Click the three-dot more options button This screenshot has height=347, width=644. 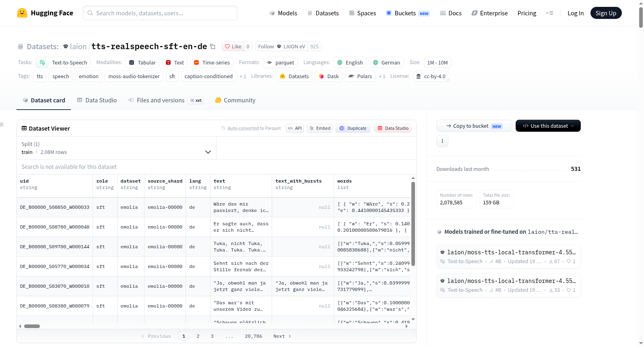tap(442, 141)
